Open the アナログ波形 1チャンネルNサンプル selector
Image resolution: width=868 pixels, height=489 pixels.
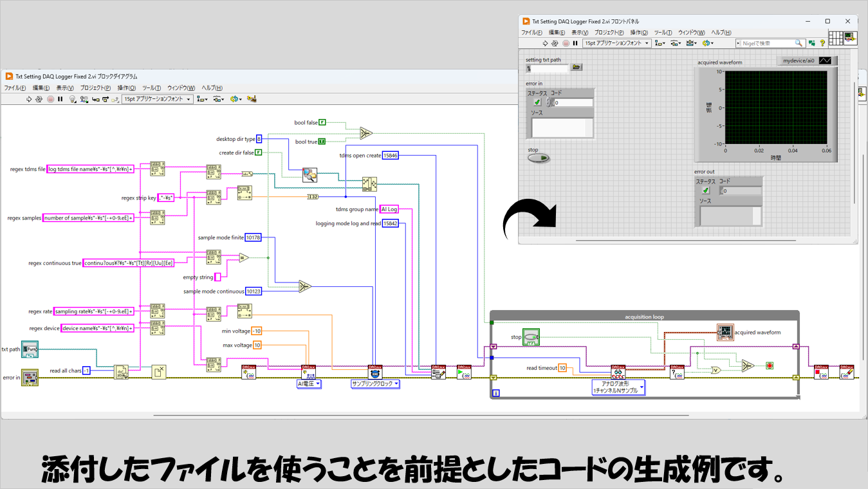(618, 387)
